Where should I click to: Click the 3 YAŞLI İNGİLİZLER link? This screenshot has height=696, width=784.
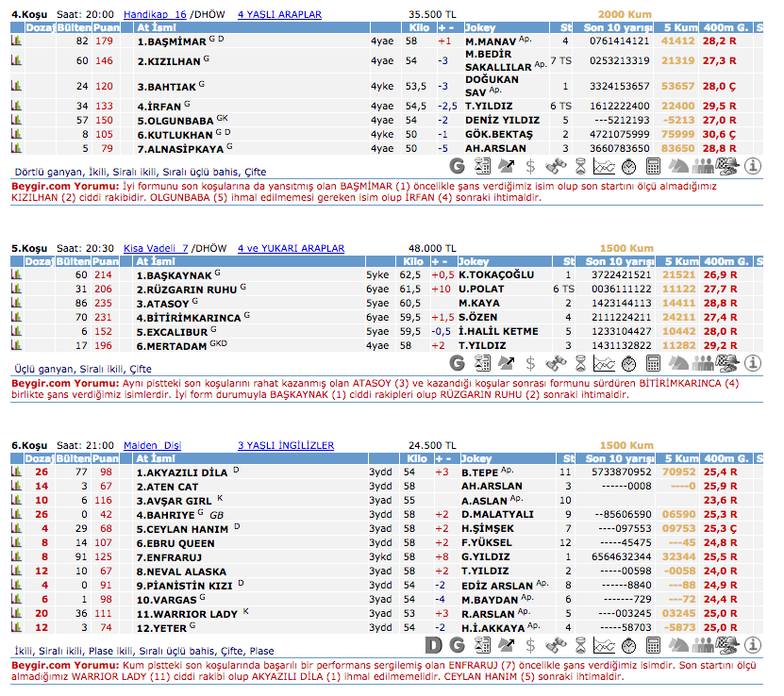click(x=286, y=444)
